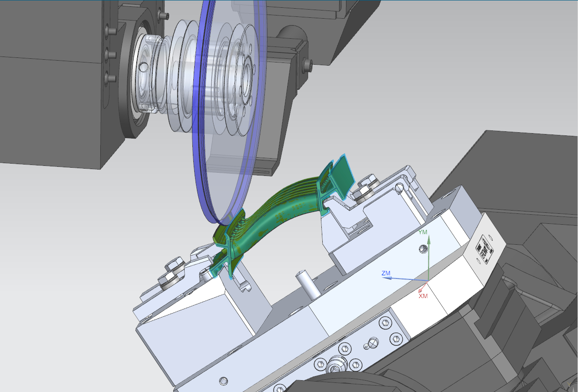Click the YM axis text label
Screen dimensions: 578x392
(x=423, y=232)
